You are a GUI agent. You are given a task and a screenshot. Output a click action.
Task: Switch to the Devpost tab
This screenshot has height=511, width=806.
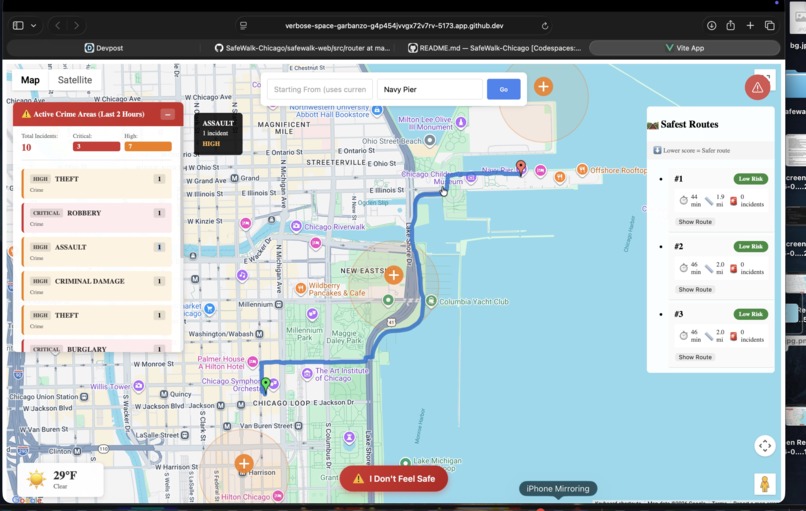tap(103, 48)
